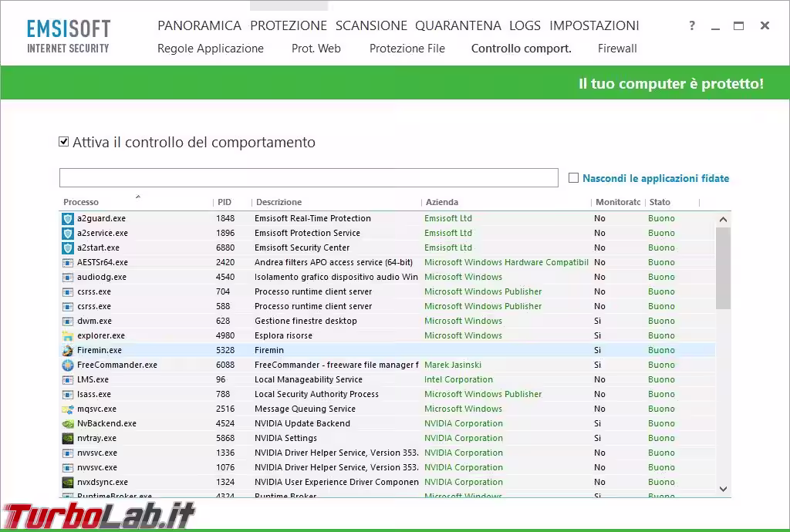Click Microsoft Windows Hardware Compatibil link

pos(506,262)
